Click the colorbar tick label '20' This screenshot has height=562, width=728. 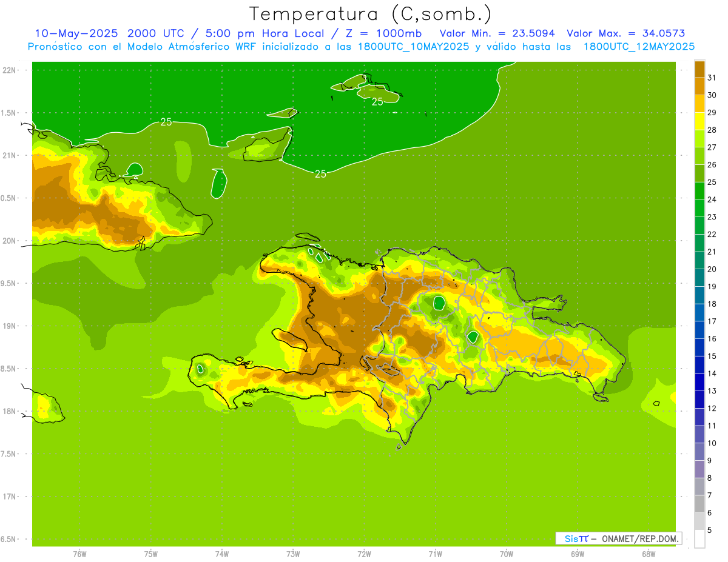point(712,269)
